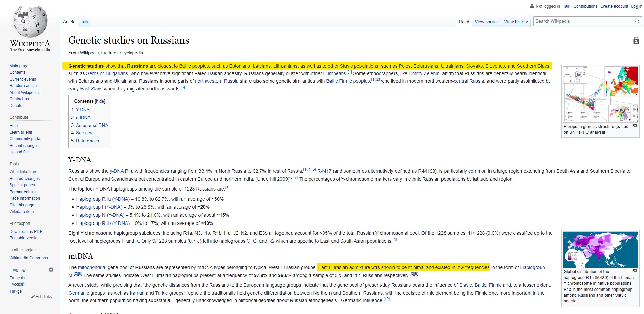Switch to the Français language version
This screenshot has width=644, height=314.
tap(17, 278)
